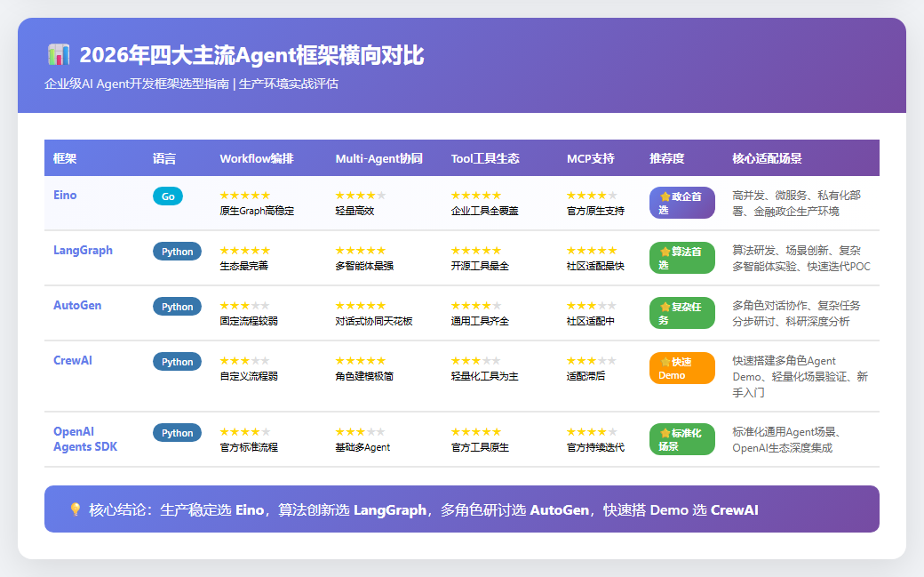Click the lightbulb icon beside 核心结论
This screenshot has width=924, height=577.
pyautogui.click(x=76, y=509)
